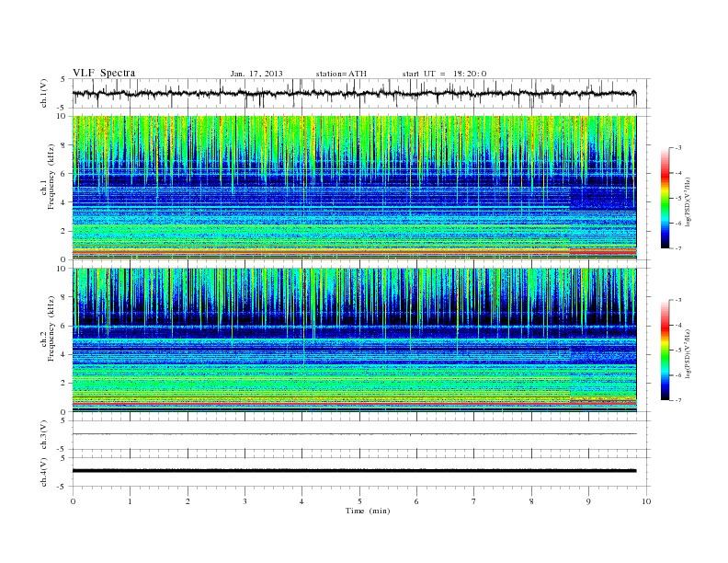Click the "8" kHz tick on ch.2 frequency axis
The width and height of the screenshot is (728, 563).
pos(64,297)
